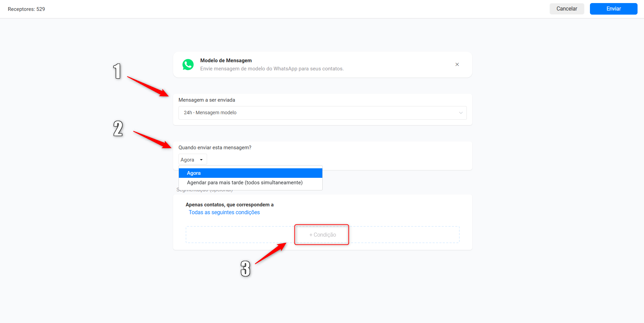Click the outlined number 1 annotation
This screenshot has height=323, width=644.
point(117,71)
